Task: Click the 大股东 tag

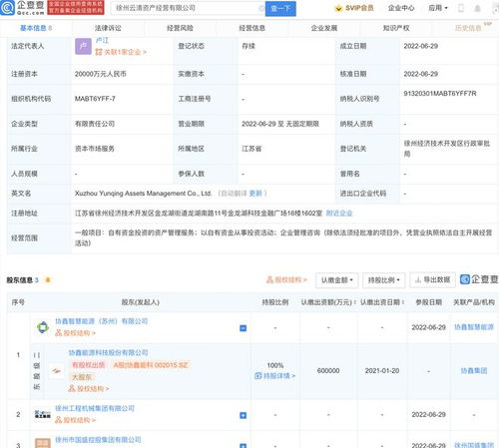Action: (82, 377)
